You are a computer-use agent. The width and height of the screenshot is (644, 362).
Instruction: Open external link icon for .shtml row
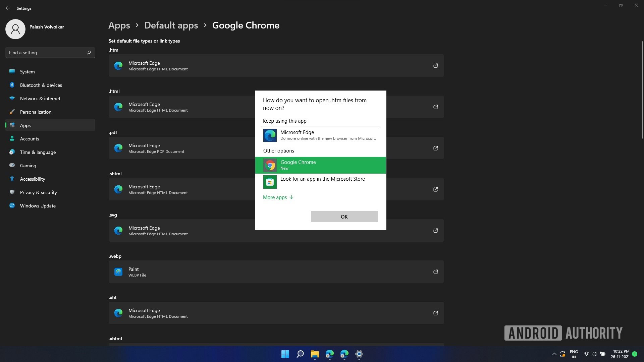click(435, 189)
